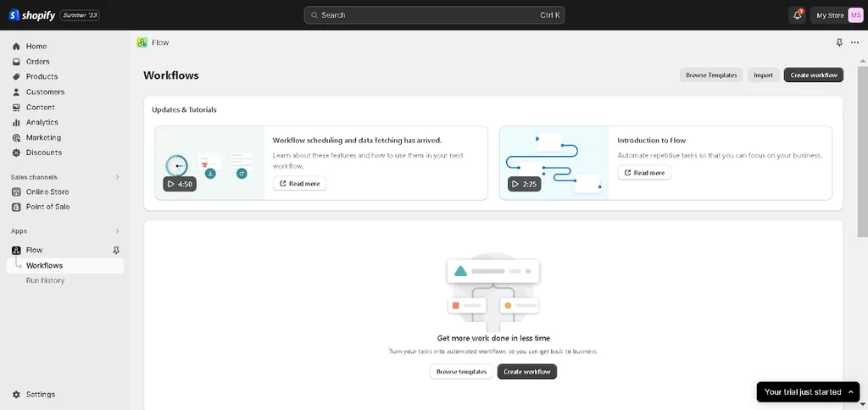
Task: Open the notifications bell
Action: (797, 15)
